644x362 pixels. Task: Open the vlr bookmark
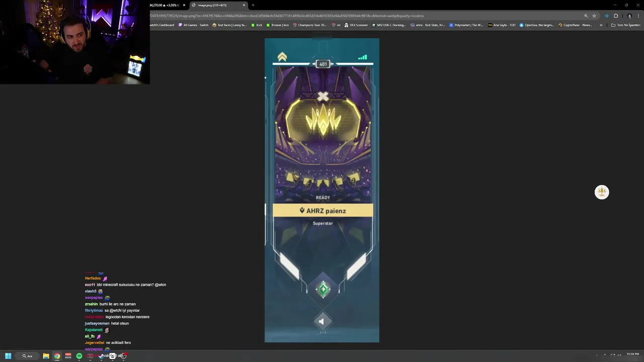point(336,25)
